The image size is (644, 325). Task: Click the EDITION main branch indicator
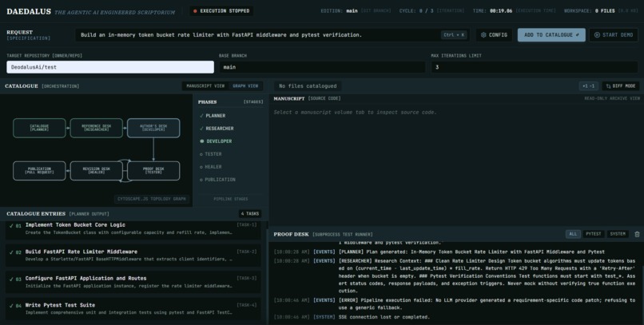pyautogui.click(x=356, y=11)
